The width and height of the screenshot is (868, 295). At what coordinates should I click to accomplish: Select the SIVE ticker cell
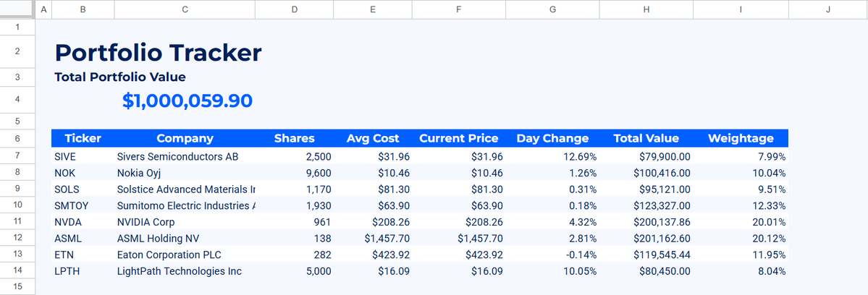click(x=83, y=156)
